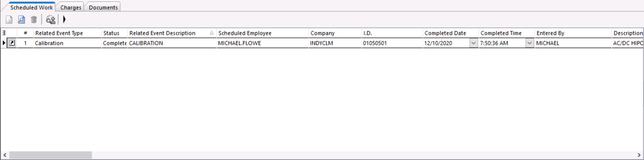Select the I.D. cell showing 01050501
The height and width of the screenshot is (160, 644).
point(375,43)
